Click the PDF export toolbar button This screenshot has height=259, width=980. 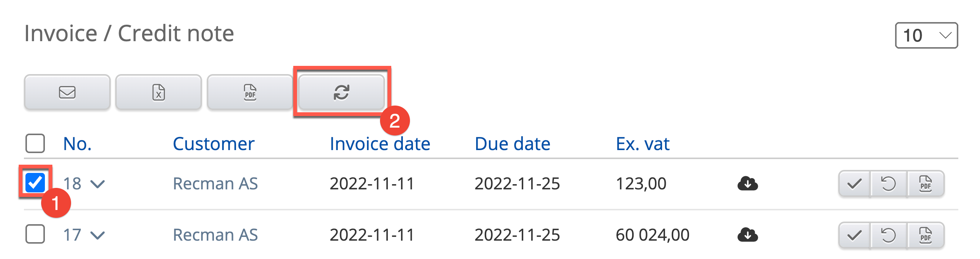249,92
